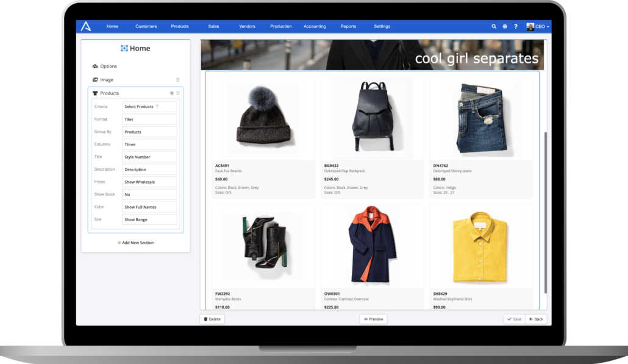The height and width of the screenshot is (364, 628).
Task: Click the Oversized Flap Backpack description
Action: click(344, 171)
